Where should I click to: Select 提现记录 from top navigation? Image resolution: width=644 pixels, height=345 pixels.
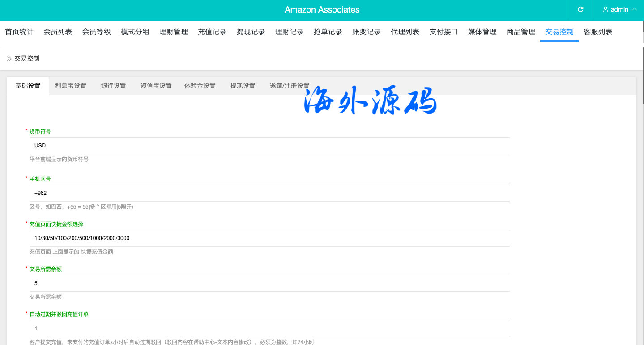click(251, 32)
